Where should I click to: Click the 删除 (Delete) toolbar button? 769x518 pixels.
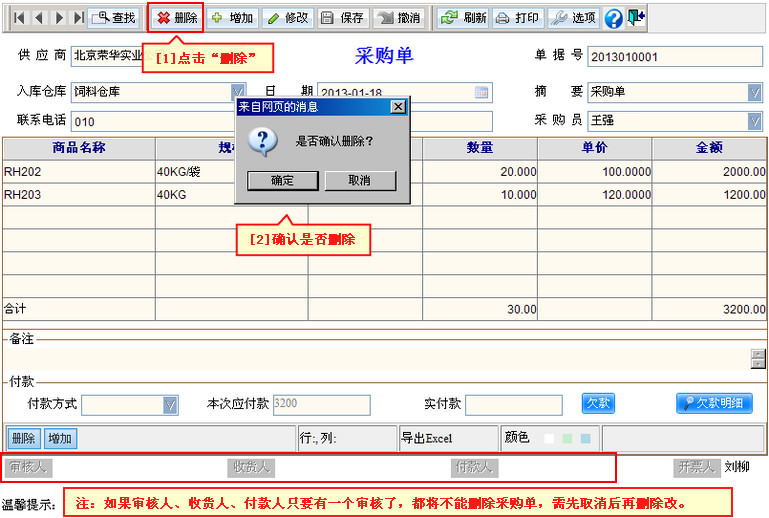(x=176, y=18)
